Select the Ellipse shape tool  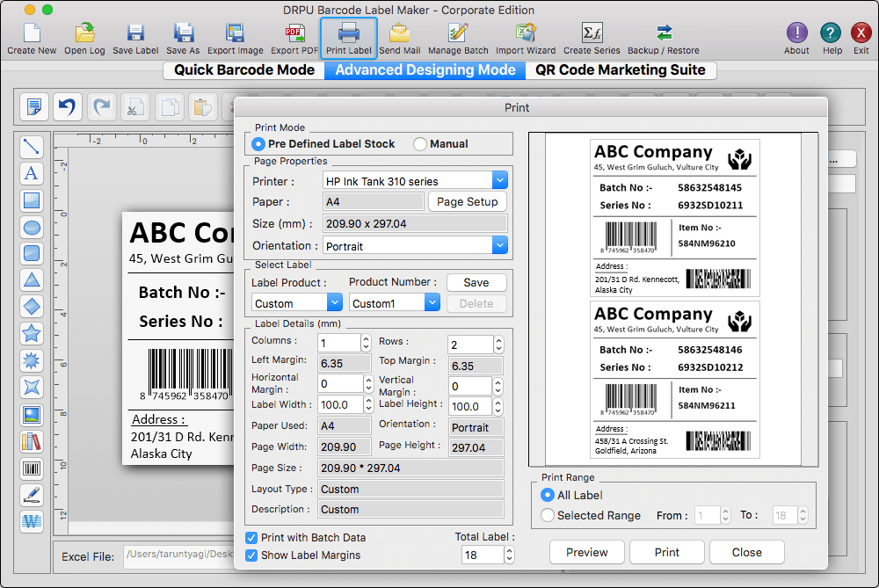32,227
